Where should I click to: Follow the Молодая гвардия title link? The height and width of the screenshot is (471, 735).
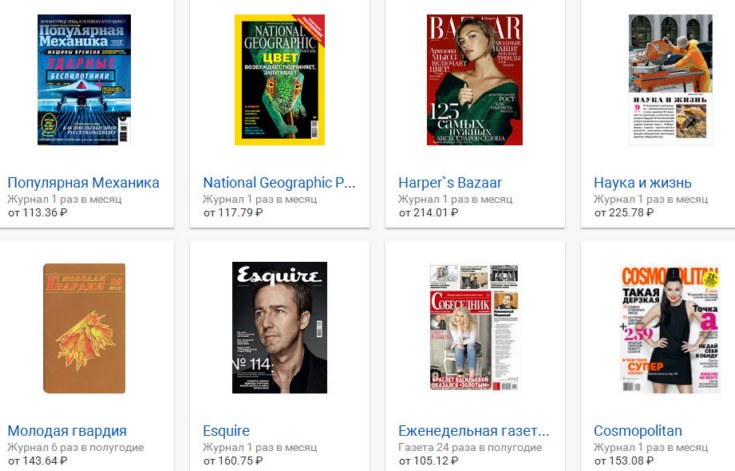tap(67, 431)
